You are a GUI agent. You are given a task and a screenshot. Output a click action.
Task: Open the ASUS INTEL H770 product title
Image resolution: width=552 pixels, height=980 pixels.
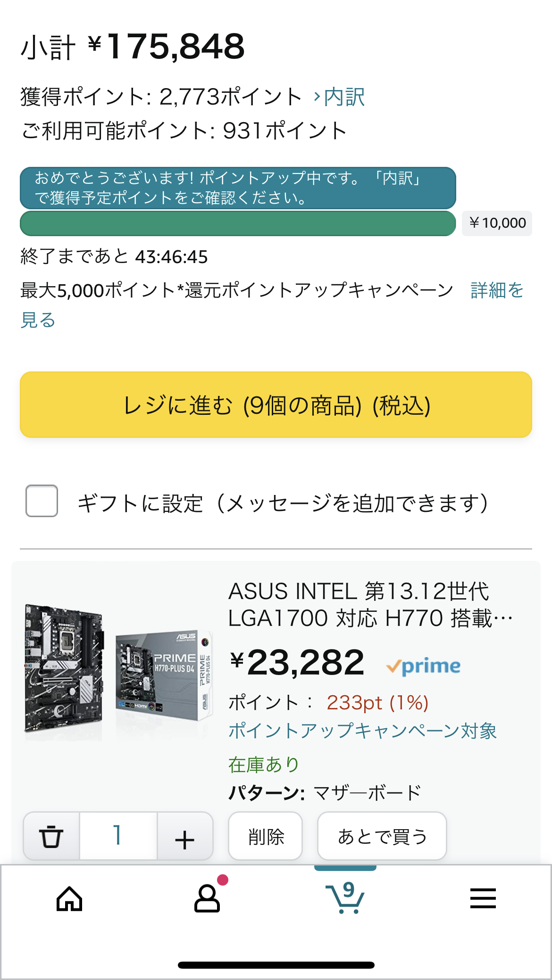point(370,604)
